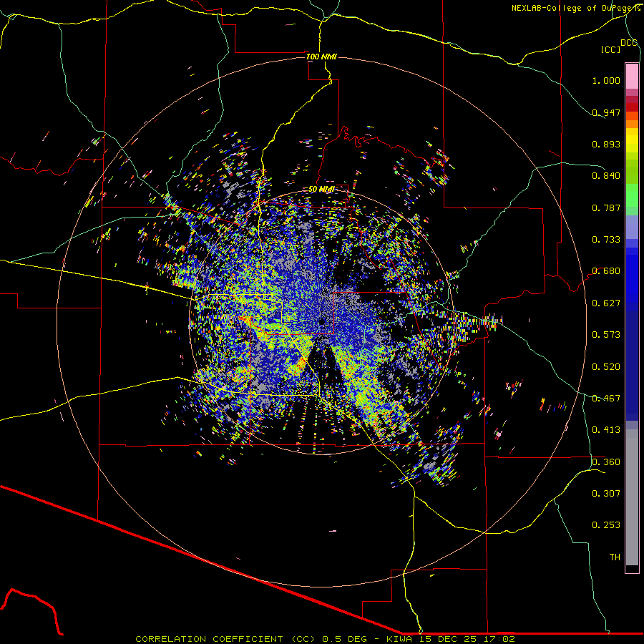Image resolution: width=644 pixels, height=644 pixels.
Task: Click the 0.307 scale value
Action: (606, 494)
